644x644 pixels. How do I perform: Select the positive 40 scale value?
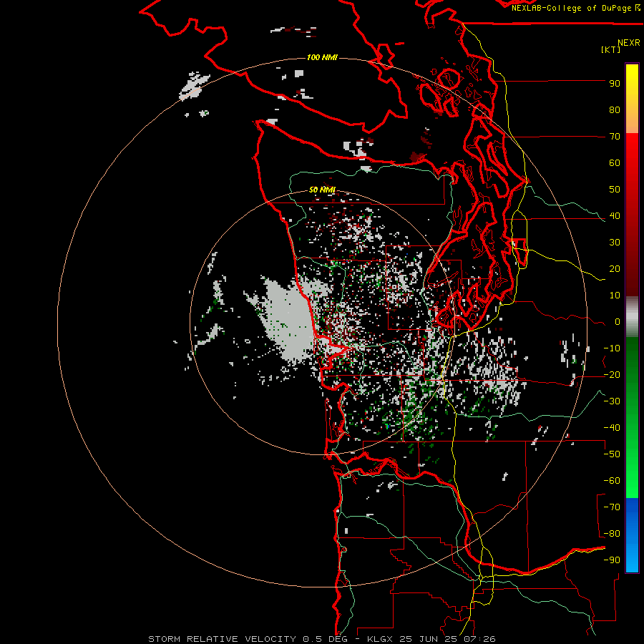click(x=615, y=216)
